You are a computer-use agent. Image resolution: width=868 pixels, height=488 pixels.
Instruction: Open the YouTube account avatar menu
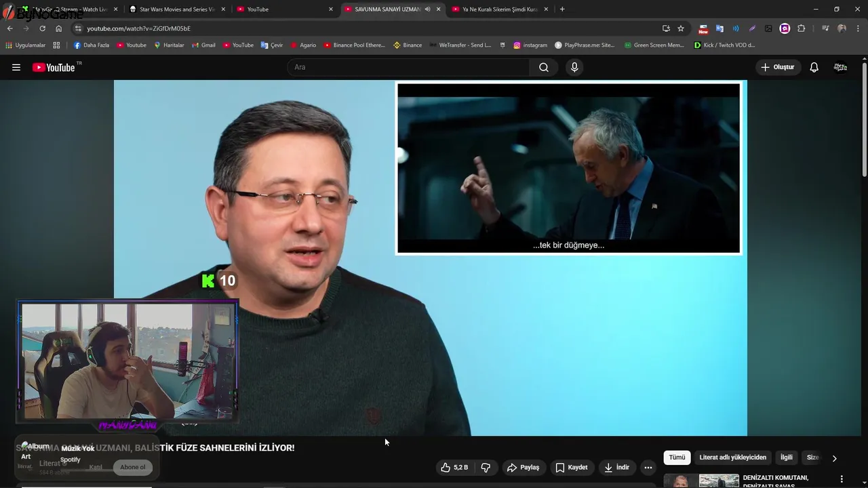click(840, 67)
